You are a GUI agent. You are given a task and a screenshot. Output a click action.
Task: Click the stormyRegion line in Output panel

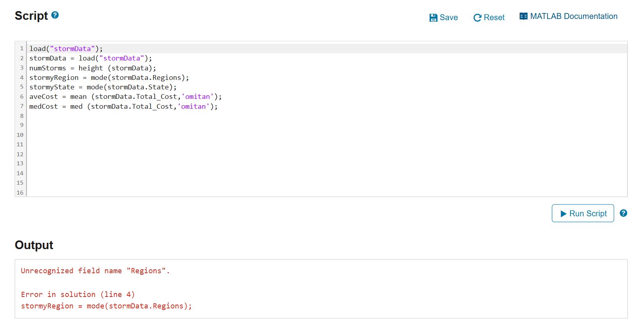click(106, 306)
